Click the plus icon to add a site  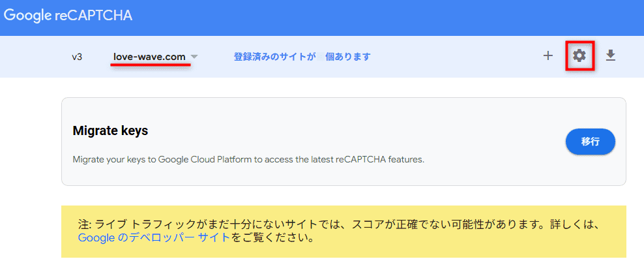pos(548,56)
